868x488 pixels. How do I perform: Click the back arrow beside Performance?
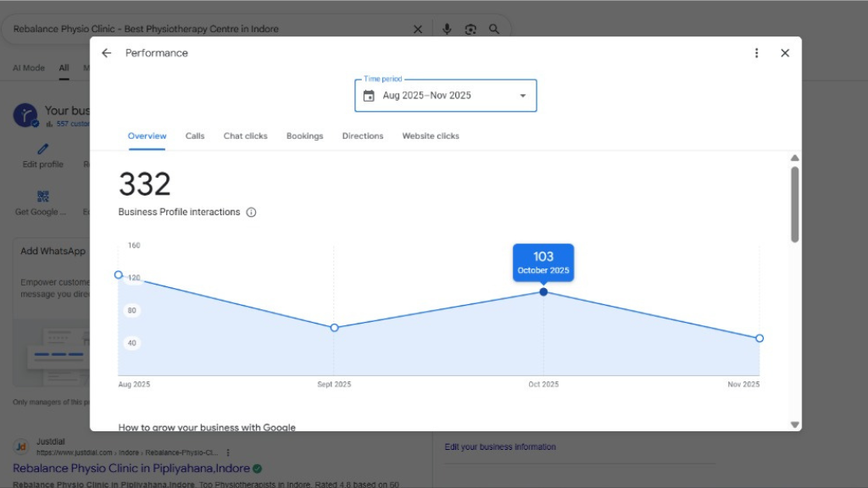point(106,53)
